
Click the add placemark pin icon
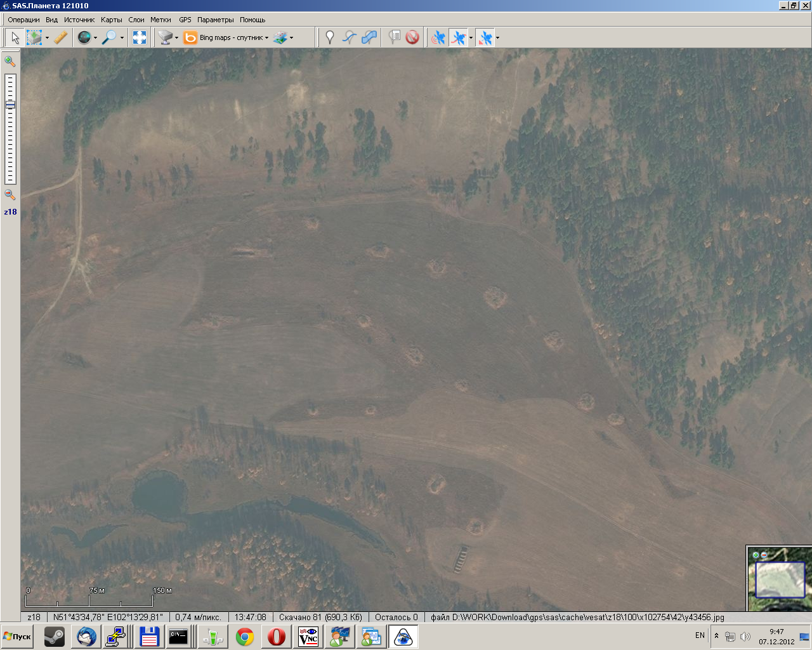(x=329, y=38)
